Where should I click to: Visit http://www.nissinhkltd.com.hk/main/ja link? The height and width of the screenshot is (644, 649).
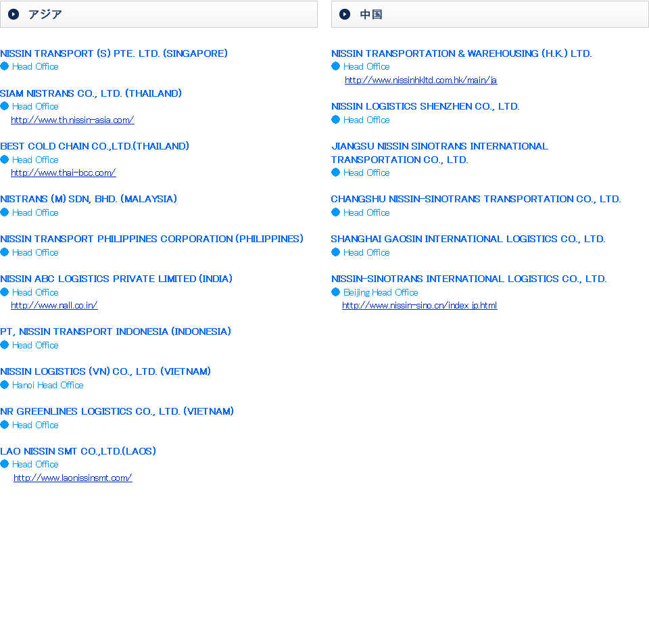pyautogui.click(x=421, y=80)
